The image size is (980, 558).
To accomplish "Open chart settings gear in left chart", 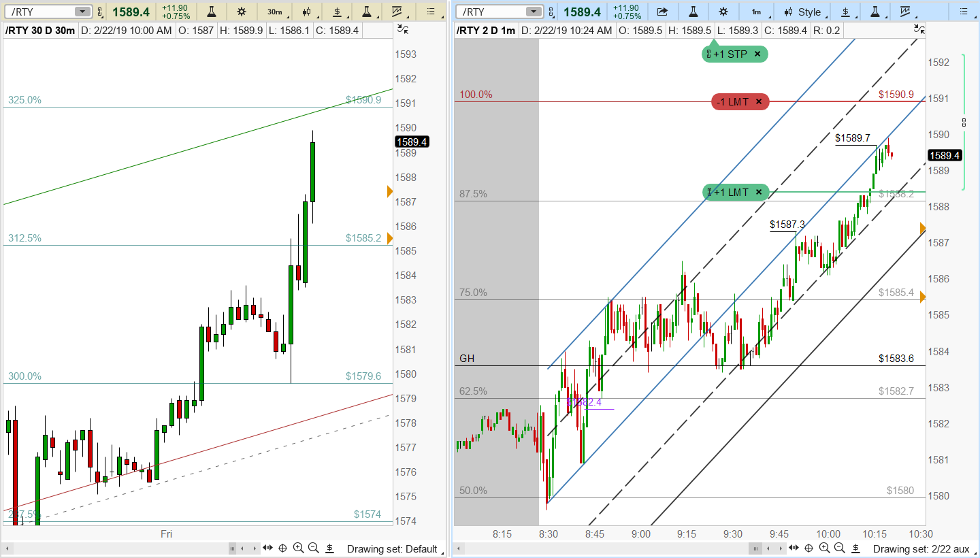I will pos(242,12).
